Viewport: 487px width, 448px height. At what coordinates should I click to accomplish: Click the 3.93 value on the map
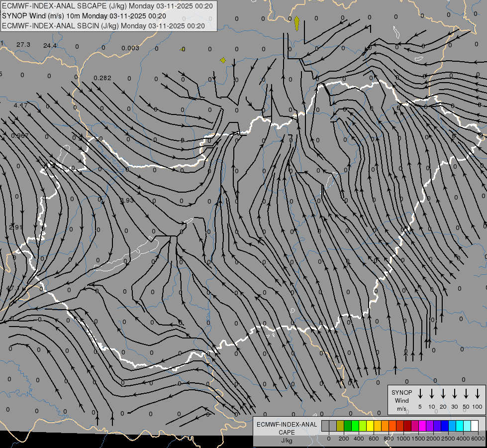(x=127, y=201)
